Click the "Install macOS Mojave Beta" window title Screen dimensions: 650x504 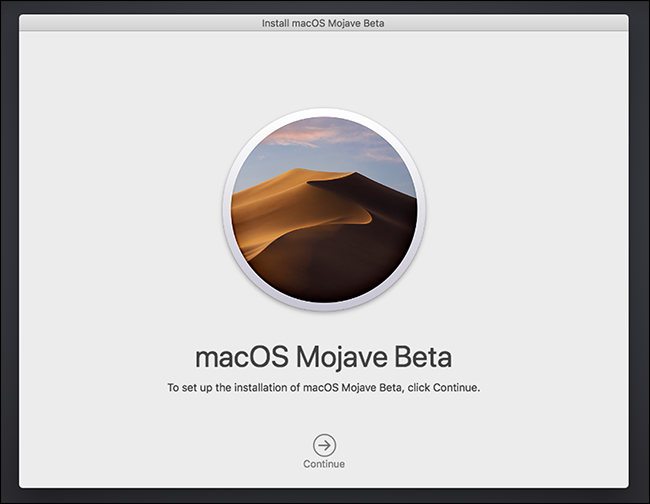tap(323, 23)
